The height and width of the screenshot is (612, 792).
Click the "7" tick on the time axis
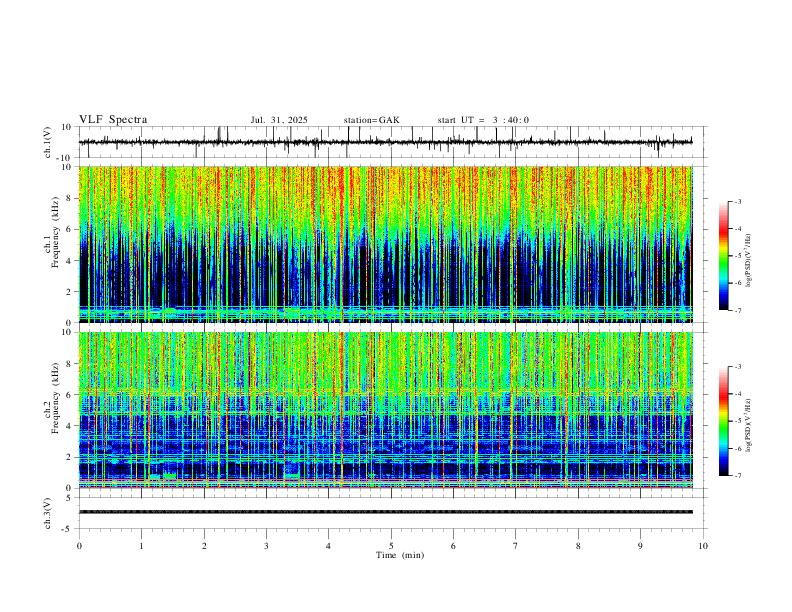[x=516, y=546]
